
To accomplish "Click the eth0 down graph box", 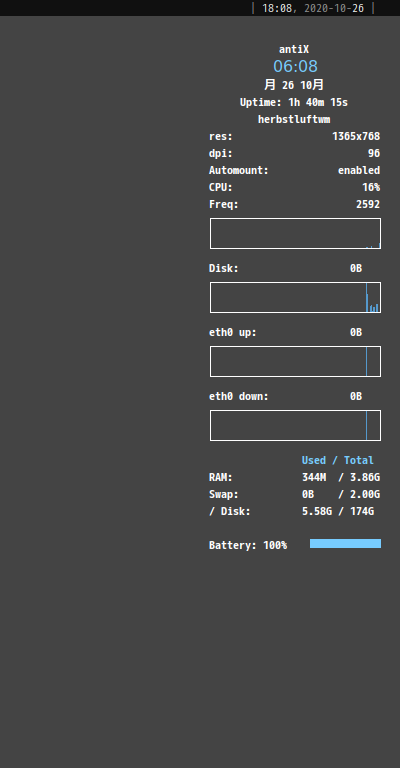I will [295, 425].
